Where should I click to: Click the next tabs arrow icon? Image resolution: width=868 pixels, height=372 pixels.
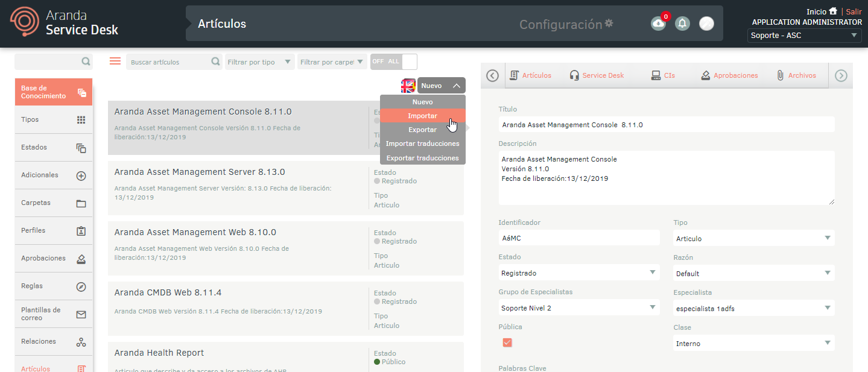click(x=841, y=76)
